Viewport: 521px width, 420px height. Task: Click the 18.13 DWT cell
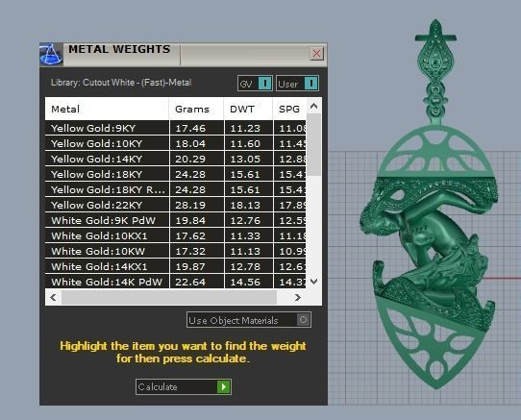[249, 205]
